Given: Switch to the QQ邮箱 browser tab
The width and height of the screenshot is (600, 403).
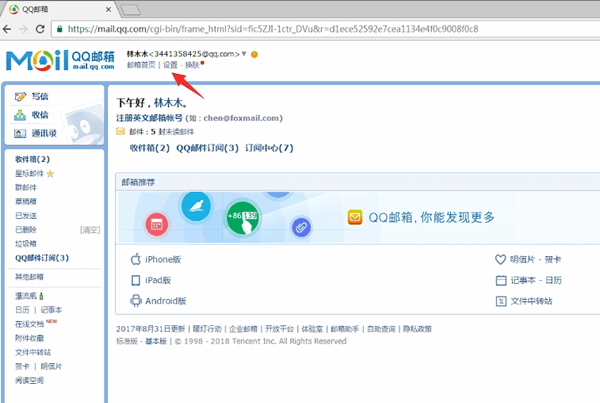Looking at the screenshot, I should [61, 9].
